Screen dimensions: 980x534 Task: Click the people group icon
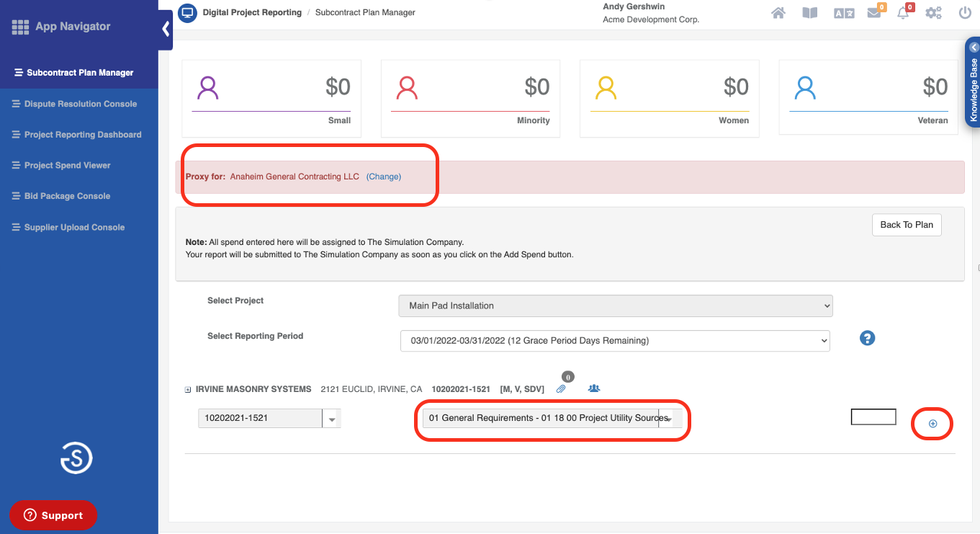pyautogui.click(x=594, y=388)
